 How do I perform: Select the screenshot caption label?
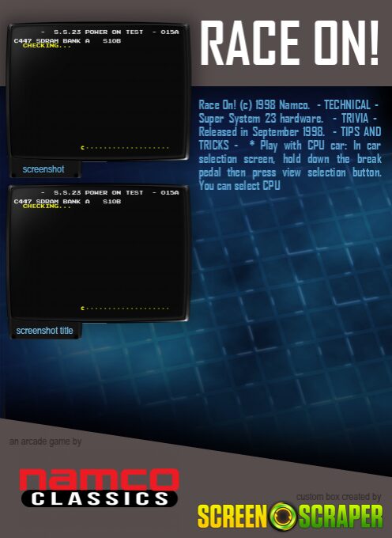(x=43, y=169)
